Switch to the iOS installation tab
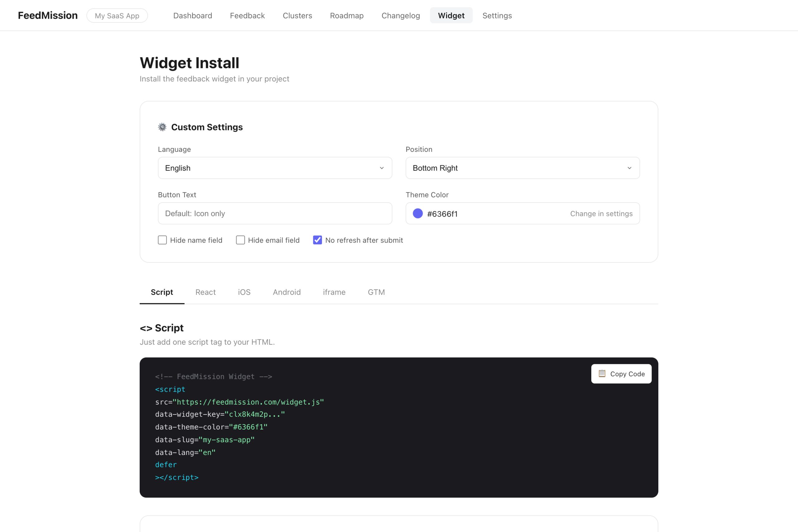This screenshot has height=532, width=798. coord(244,292)
